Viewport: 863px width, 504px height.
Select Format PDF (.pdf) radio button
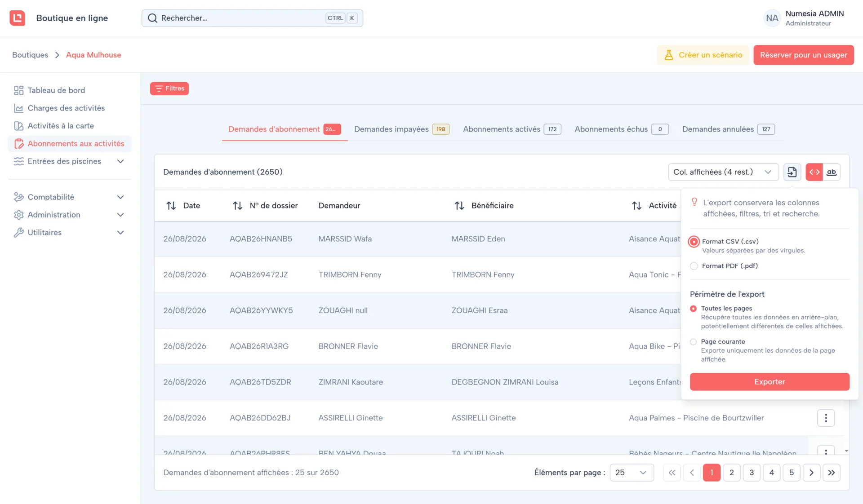(694, 266)
